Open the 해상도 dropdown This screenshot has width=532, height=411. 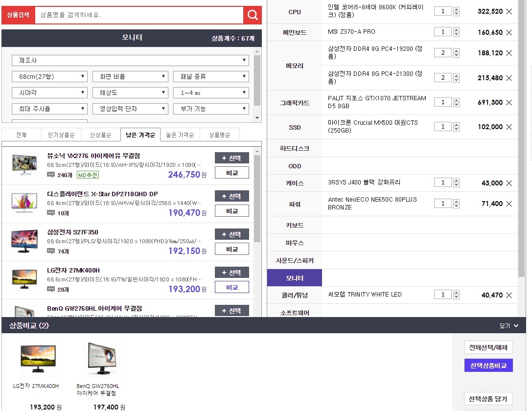tap(130, 92)
